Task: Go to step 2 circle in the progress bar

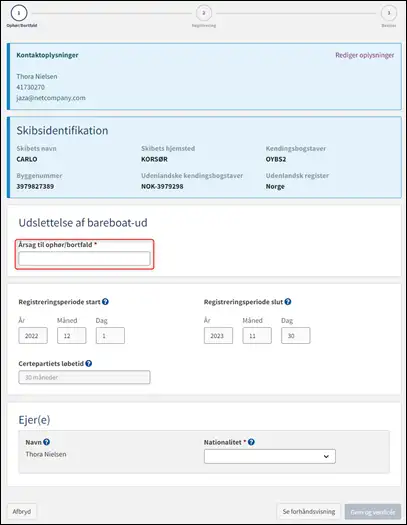Action: (x=204, y=13)
